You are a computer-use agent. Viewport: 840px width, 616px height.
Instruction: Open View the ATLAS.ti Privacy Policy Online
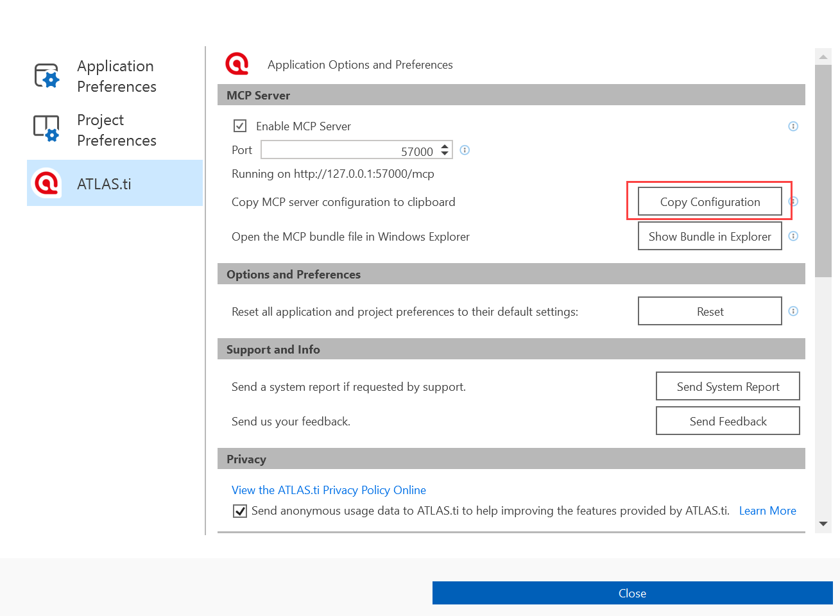pos(329,490)
